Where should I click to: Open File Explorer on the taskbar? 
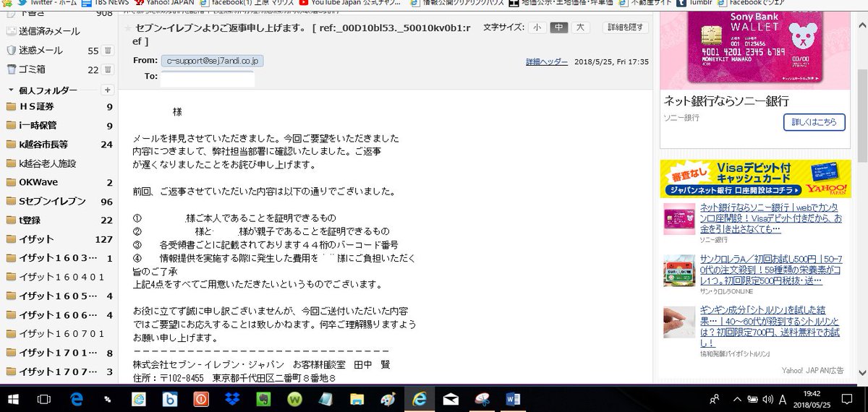357,399
